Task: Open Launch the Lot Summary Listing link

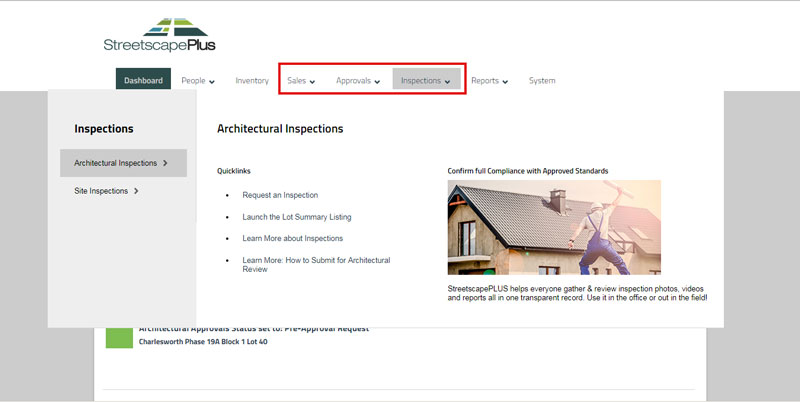Action: click(297, 217)
